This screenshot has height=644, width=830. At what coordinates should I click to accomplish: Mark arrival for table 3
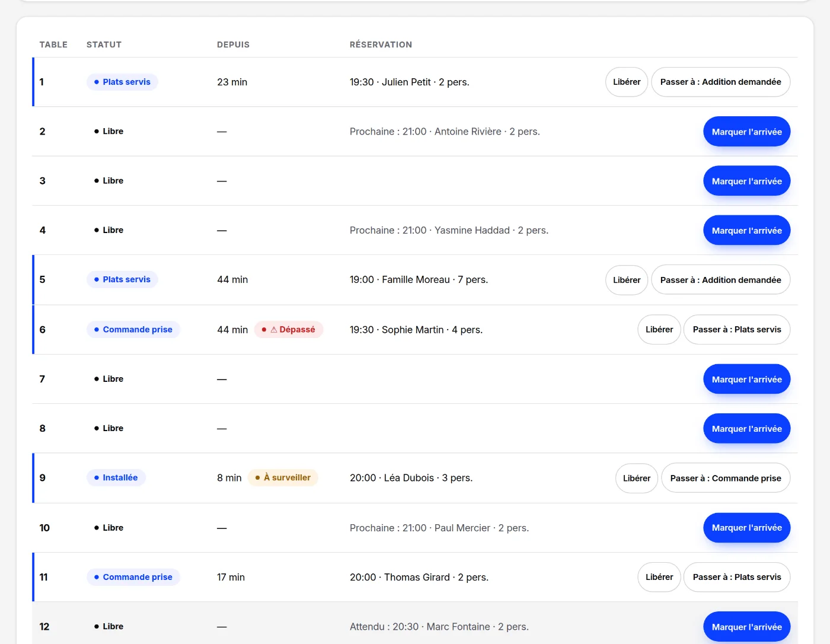(x=747, y=181)
